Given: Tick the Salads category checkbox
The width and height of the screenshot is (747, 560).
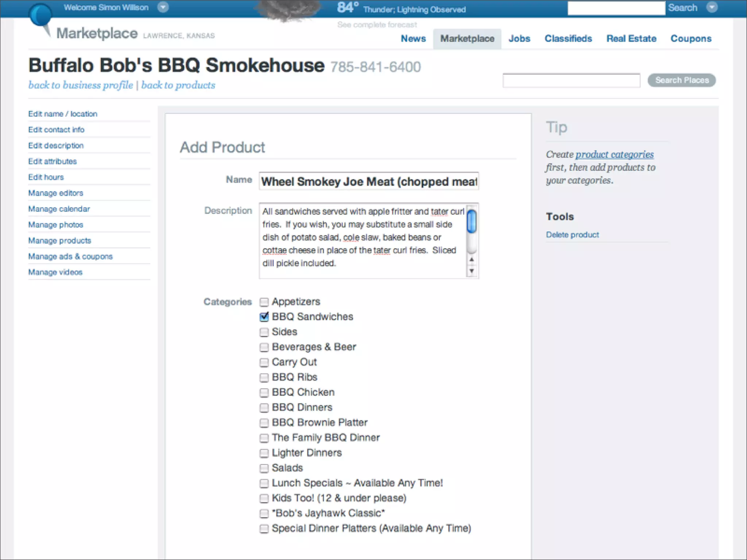Looking at the screenshot, I should point(264,468).
